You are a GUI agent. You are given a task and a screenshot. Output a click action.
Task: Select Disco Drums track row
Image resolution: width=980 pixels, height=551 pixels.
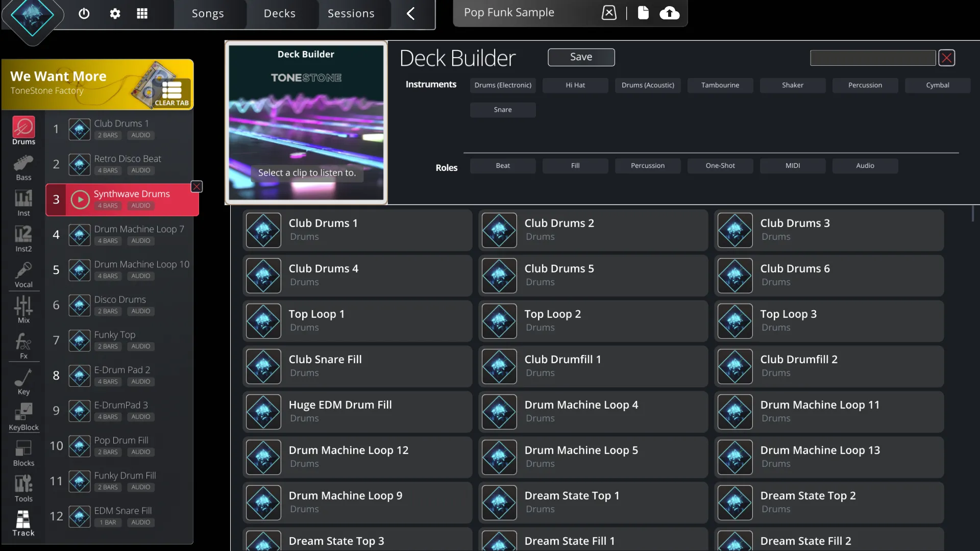pos(119,305)
